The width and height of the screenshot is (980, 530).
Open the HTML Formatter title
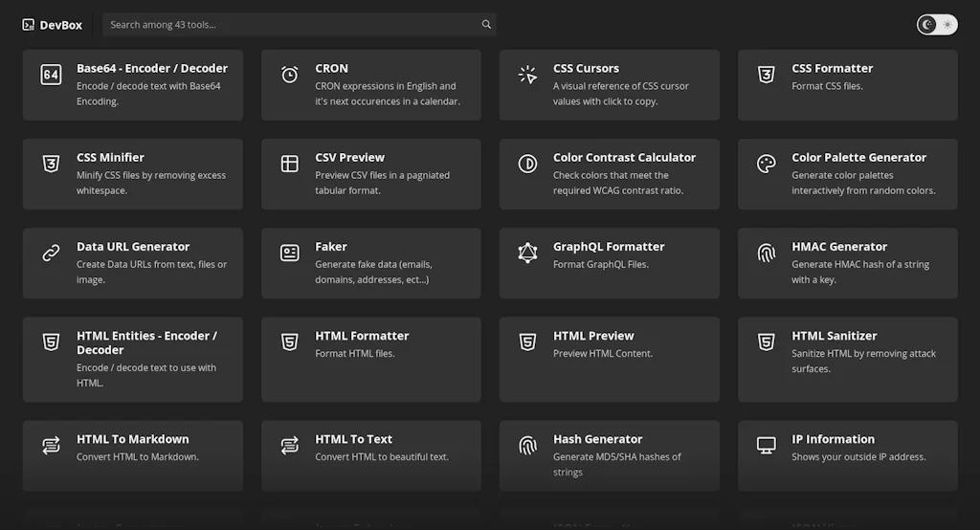(x=361, y=336)
